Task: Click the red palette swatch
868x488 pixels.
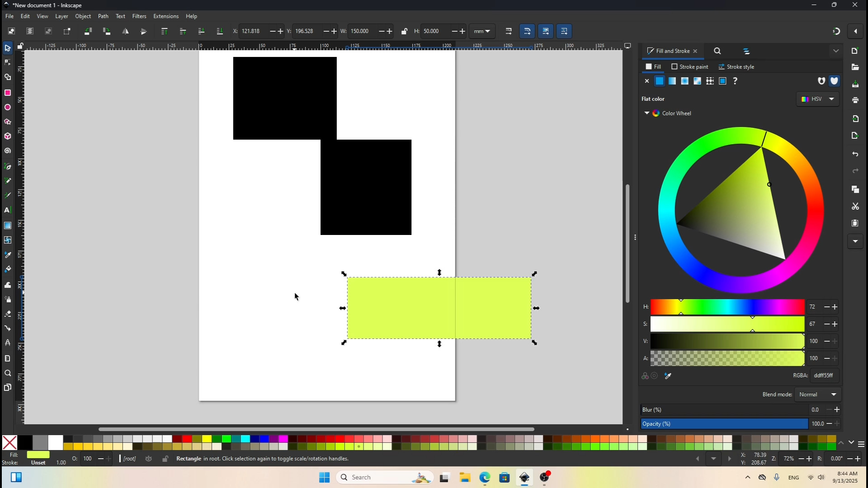Action: point(187,439)
